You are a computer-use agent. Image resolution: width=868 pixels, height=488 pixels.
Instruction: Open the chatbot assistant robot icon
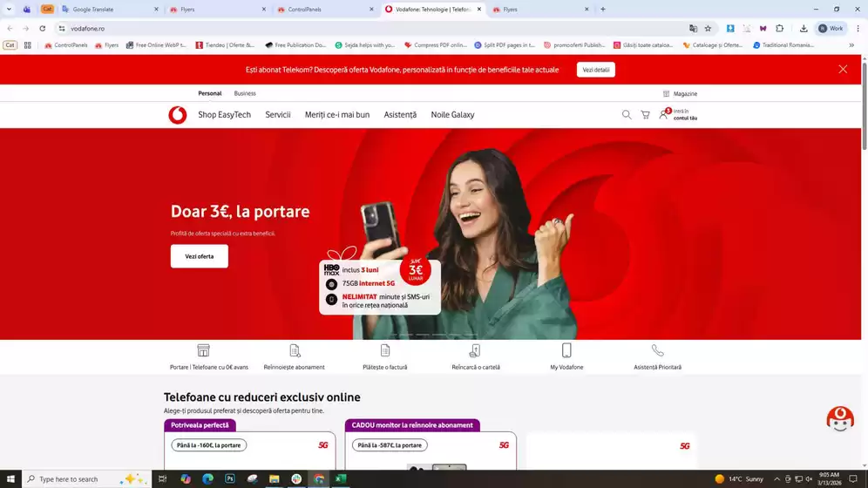coord(840,419)
